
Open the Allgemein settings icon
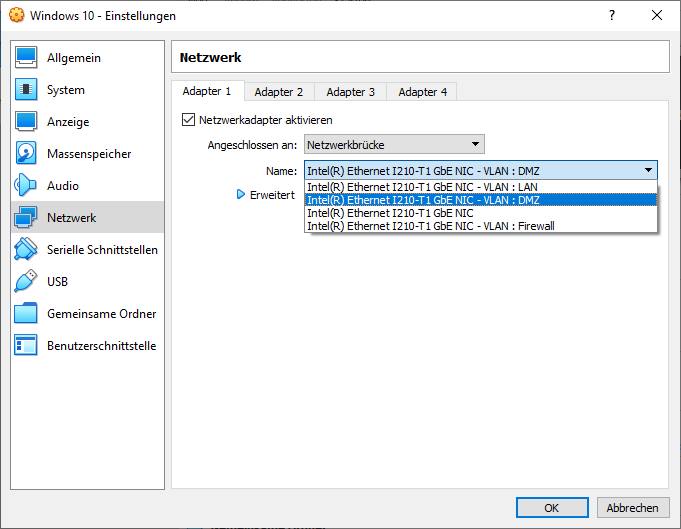[26, 58]
